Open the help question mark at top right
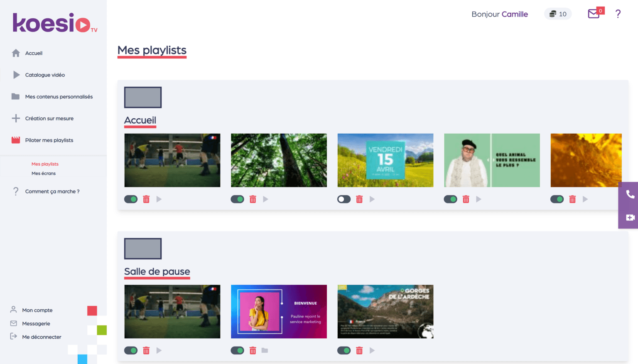Screen dimensions: 638x364 point(618,14)
